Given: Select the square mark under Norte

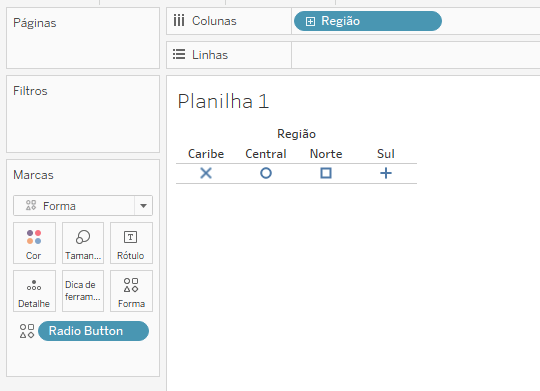Looking at the screenshot, I should [x=326, y=173].
